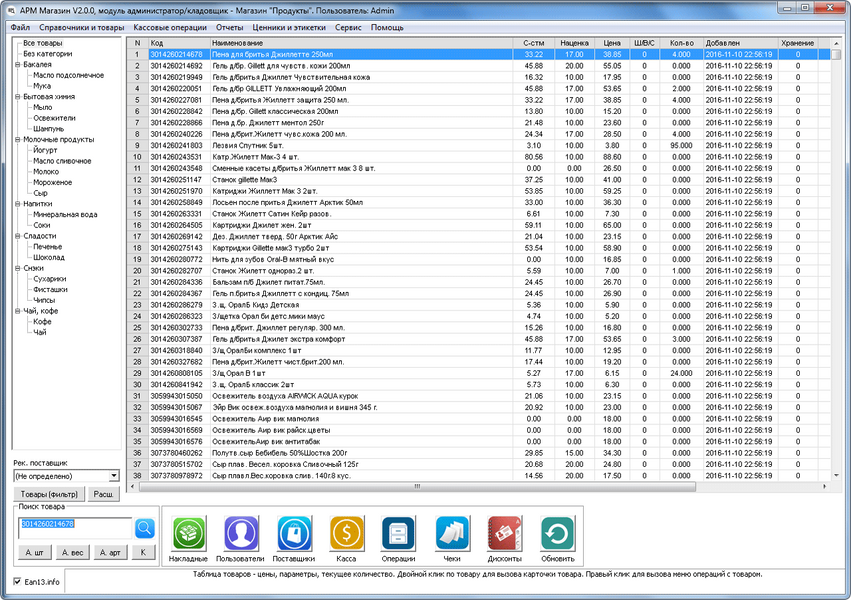
Task: Collapse the Снэки category
Action: (x=17, y=268)
